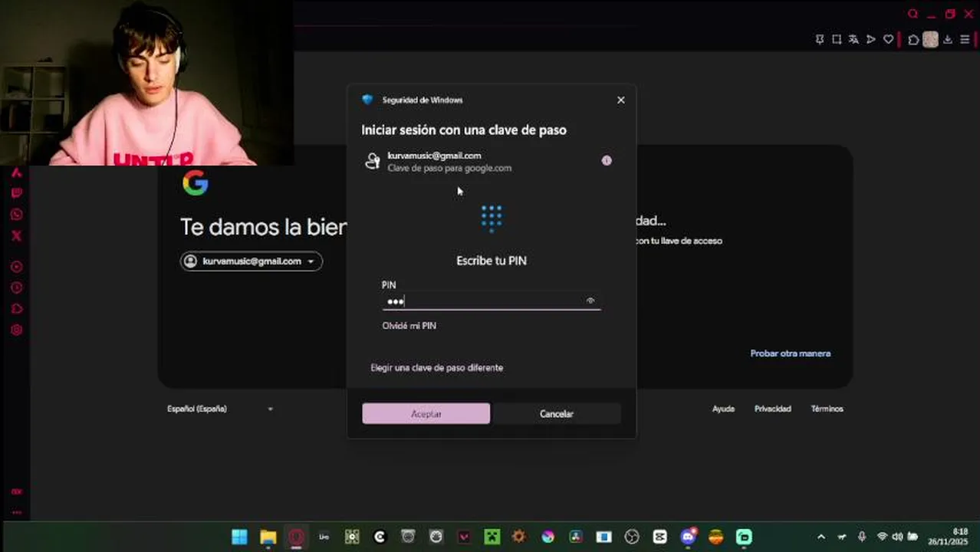Open Wi-Fi network settings in system tray

click(x=882, y=537)
